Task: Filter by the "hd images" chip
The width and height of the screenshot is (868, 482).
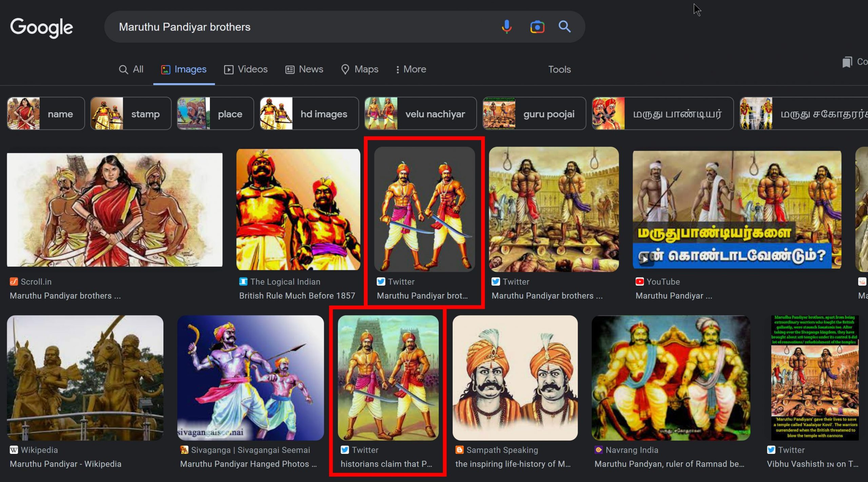Action: tap(309, 114)
